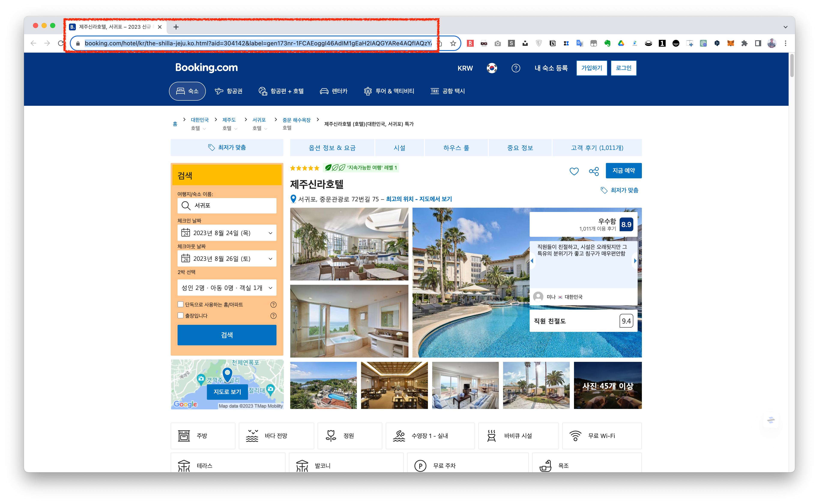Open customer help question mark icon
The height and width of the screenshot is (504, 819).
pos(516,68)
